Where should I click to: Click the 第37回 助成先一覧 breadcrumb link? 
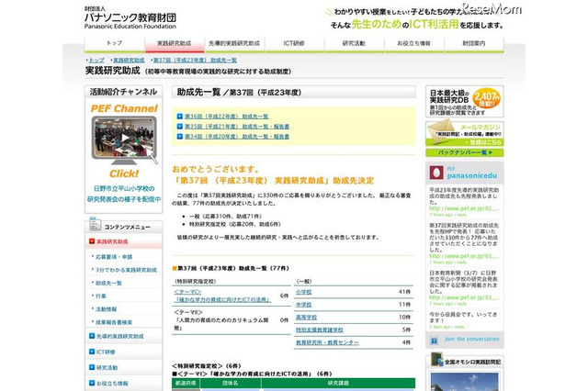point(195,60)
